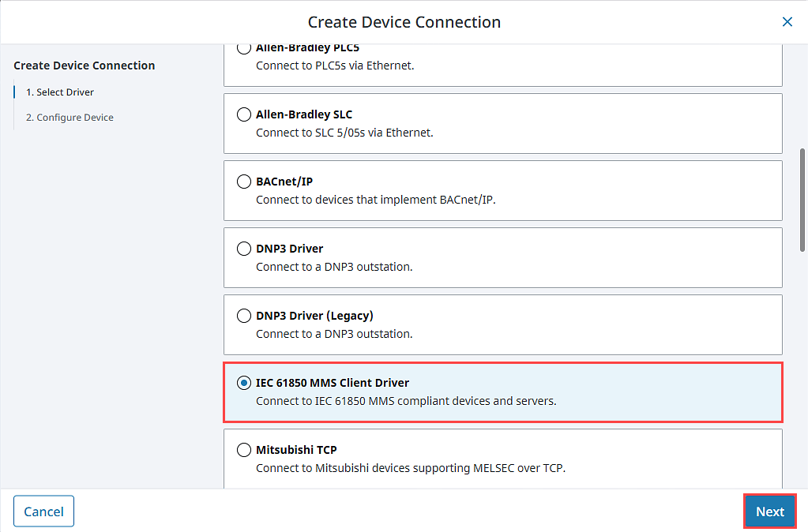808x532 pixels.
Task: Click the Mitsubishi MELSEC over TCP description
Action: [x=411, y=468]
